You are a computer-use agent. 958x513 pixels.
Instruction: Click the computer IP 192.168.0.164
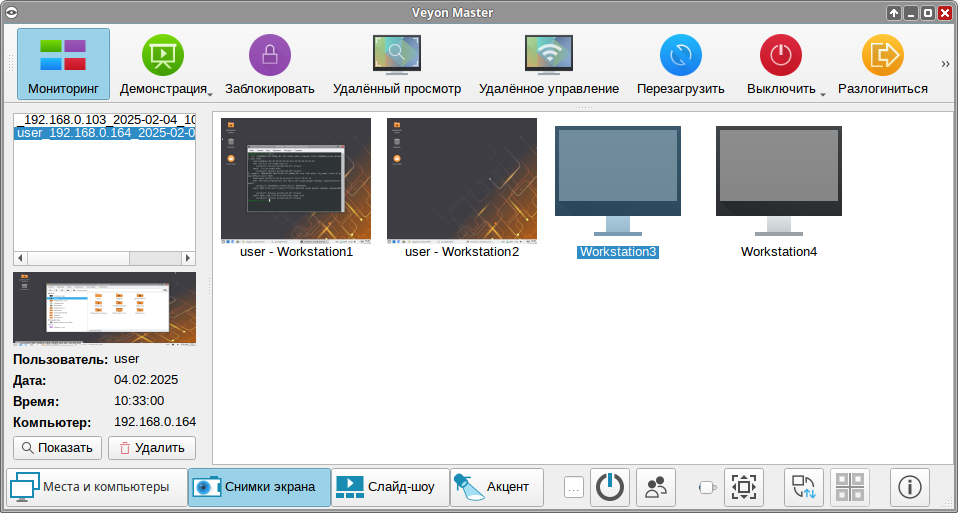pos(155,422)
